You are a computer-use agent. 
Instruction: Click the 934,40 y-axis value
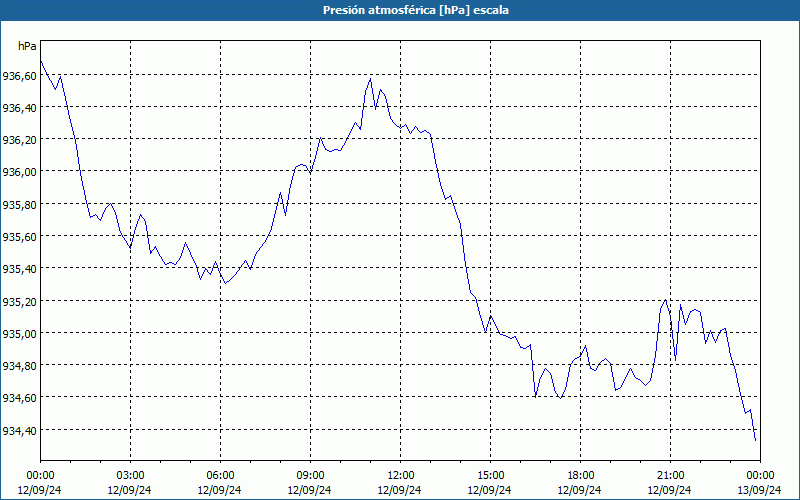pyautogui.click(x=19, y=431)
